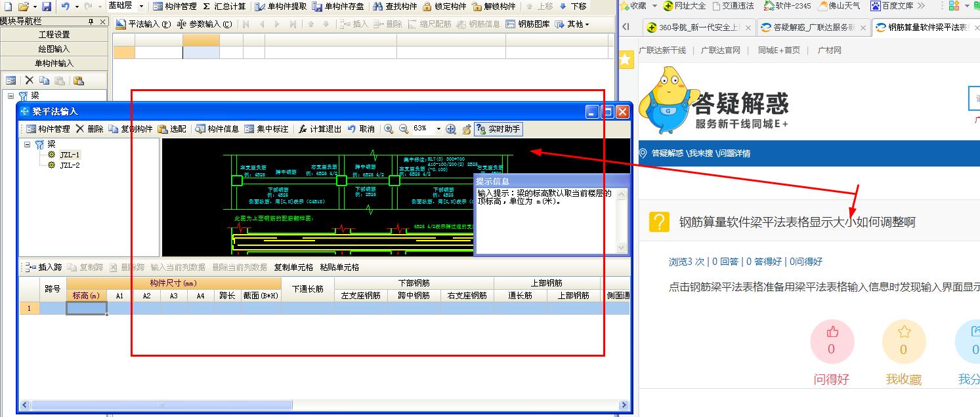Select JZL-2 in the beam tree
Image resolution: width=980 pixels, height=417 pixels.
point(70,165)
